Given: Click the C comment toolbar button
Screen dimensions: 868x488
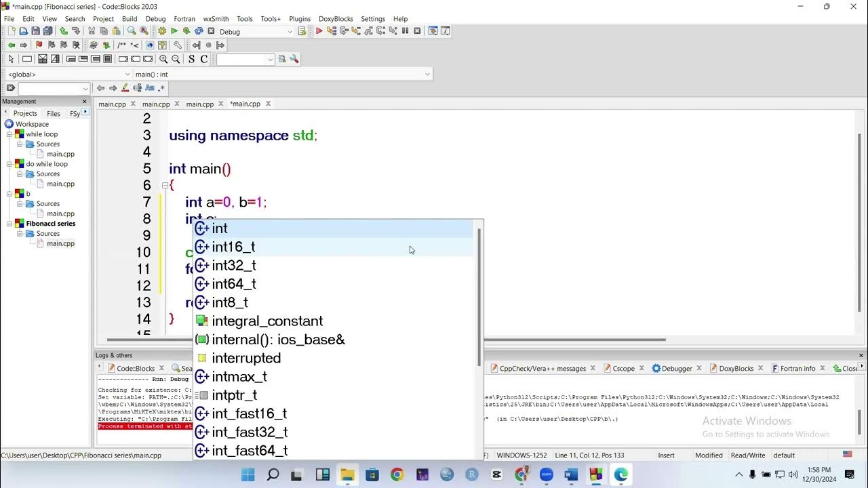Looking at the screenshot, I should (203, 59).
